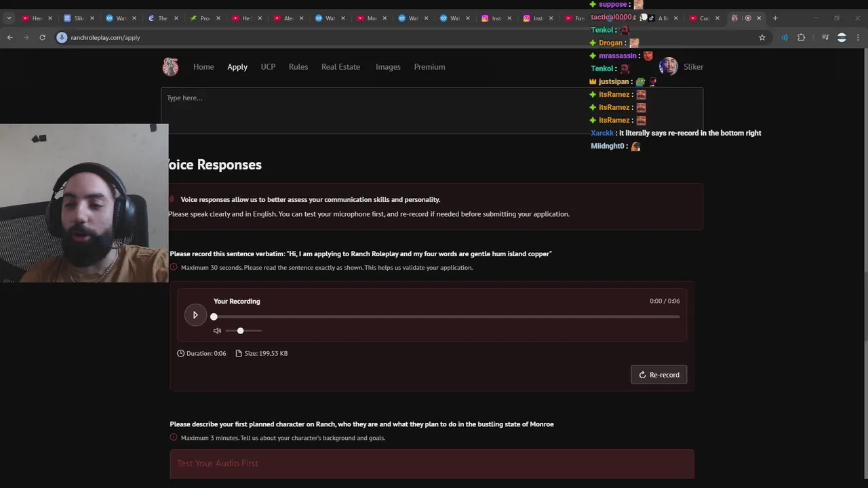Focus the ranchroleplay.com/apply address bar

tap(407, 37)
